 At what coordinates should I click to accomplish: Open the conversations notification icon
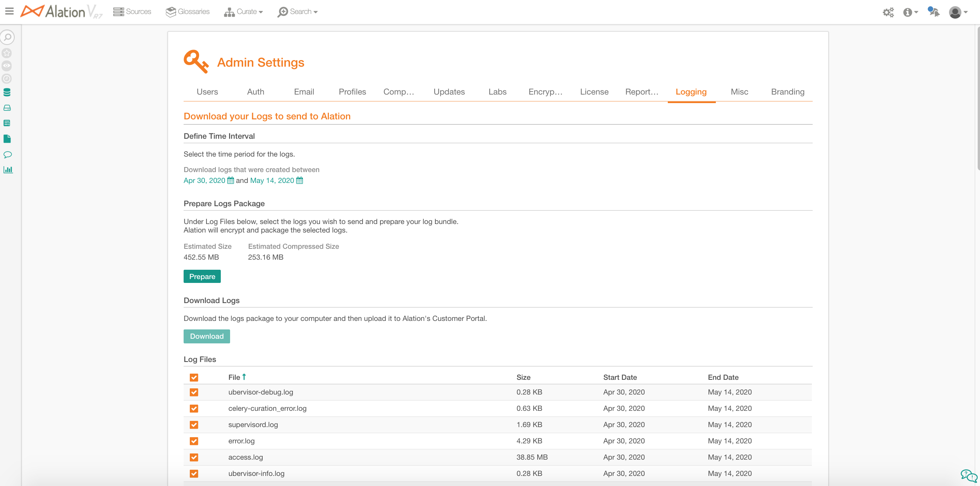click(934, 12)
